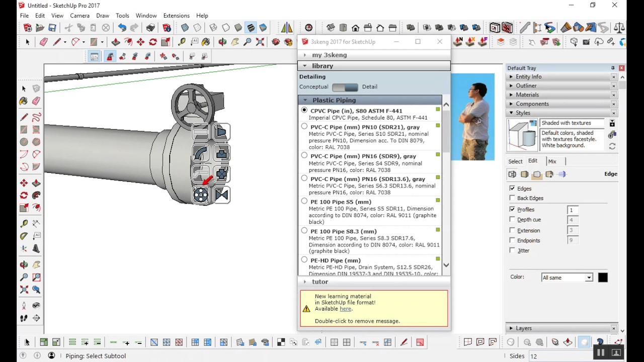Select CPVC Pipe (in) S80 radio button
The height and width of the screenshot is (362, 644).
coord(304,110)
